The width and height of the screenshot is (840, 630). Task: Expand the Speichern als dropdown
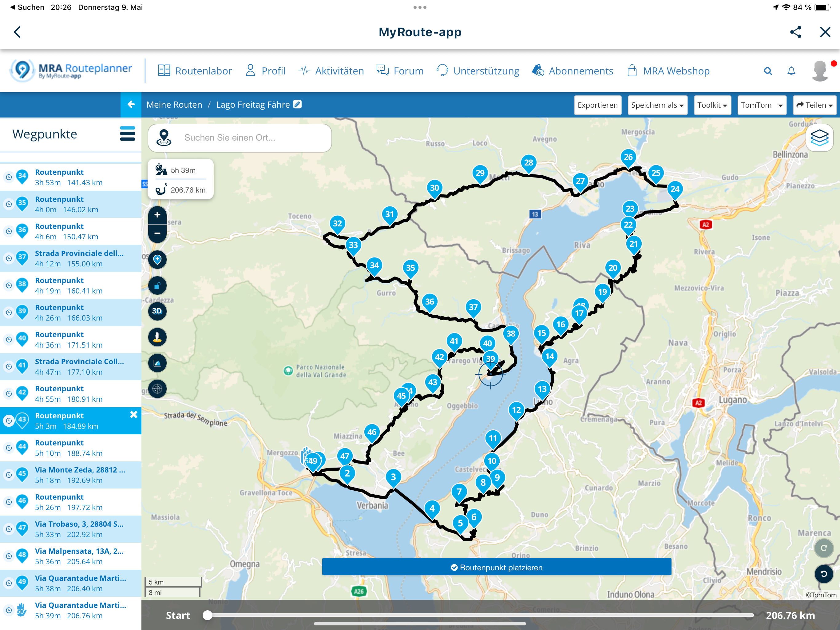(x=657, y=105)
